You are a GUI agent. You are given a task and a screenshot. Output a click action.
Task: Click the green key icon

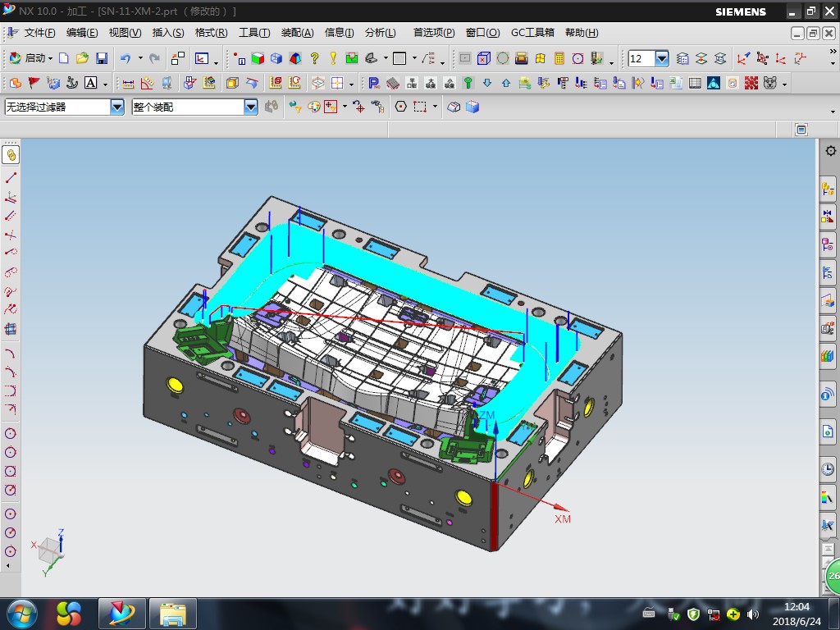(468, 83)
